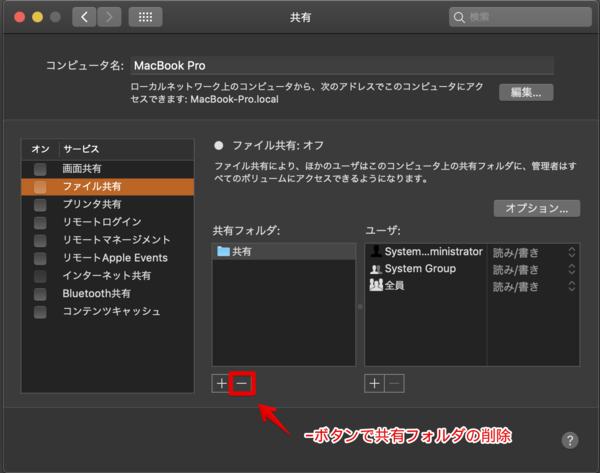600x473 pixels.
Task: Click the 検索 search field
Action: coord(520,17)
